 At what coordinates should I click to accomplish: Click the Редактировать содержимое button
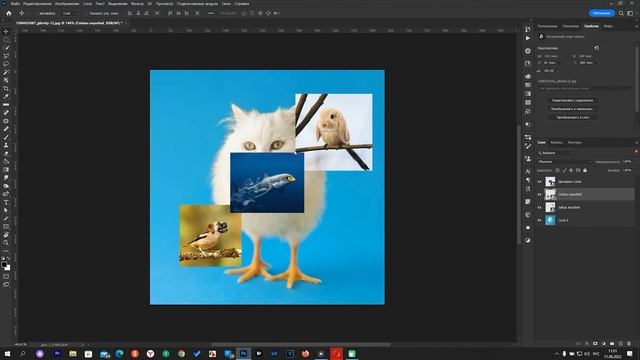[x=572, y=100]
